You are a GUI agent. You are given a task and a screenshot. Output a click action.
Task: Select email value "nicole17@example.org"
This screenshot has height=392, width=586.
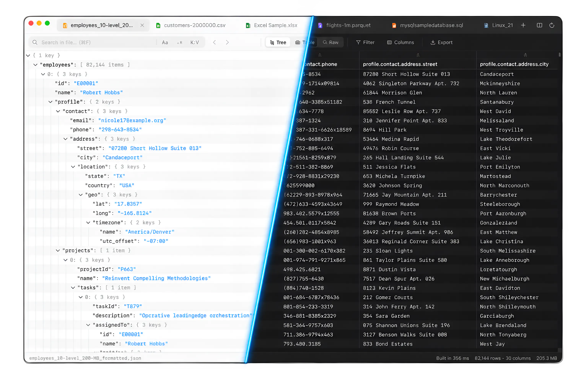132,121
